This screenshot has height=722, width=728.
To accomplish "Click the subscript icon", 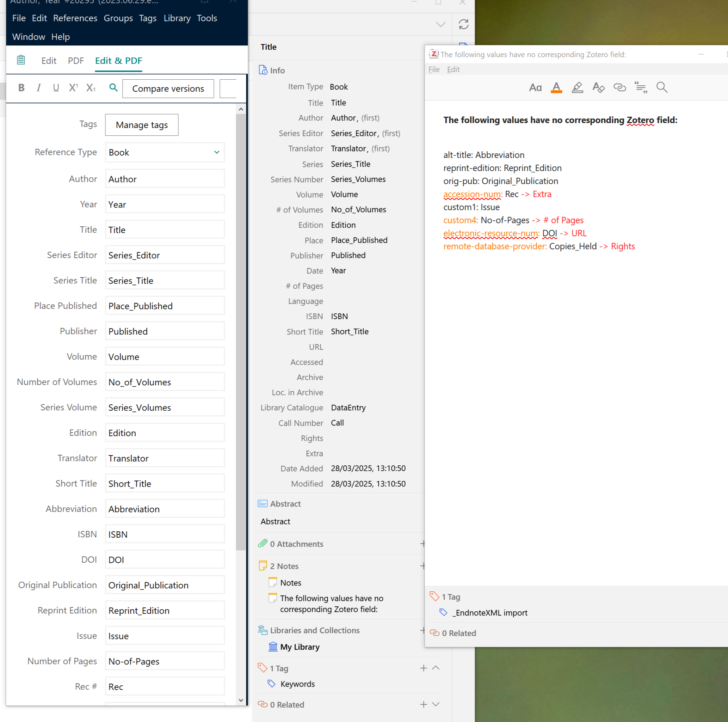I will [x=91, y=88].
